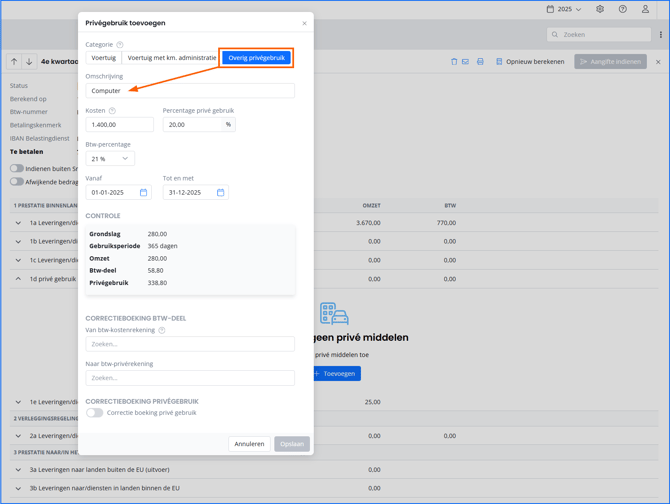The width and height of the screenshot is (670, 504).
Task: Open the user account icon
Action: click(645, 9)
